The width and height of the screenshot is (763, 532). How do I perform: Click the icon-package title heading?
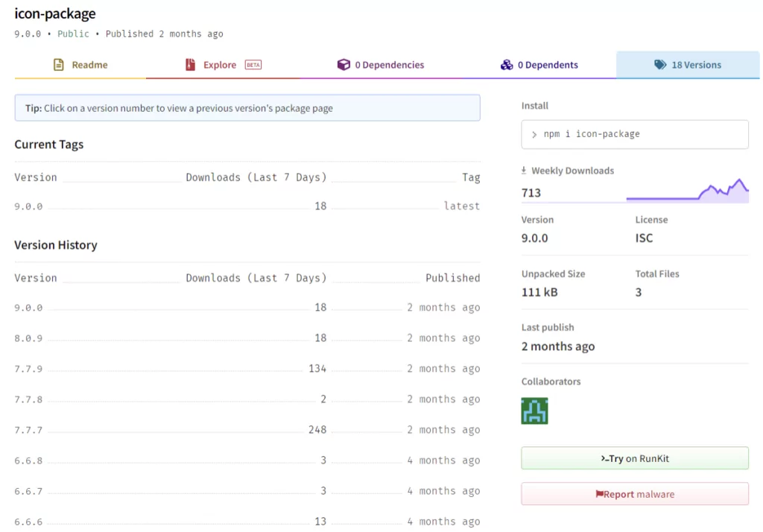tap(55, 13)
